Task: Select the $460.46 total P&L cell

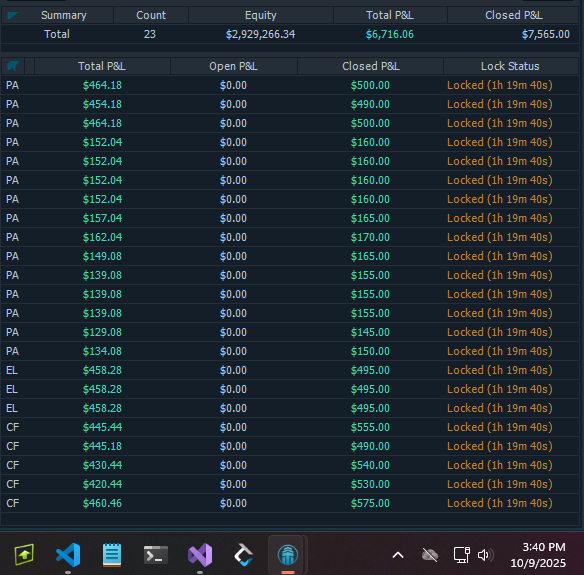Action: [102, 503]
